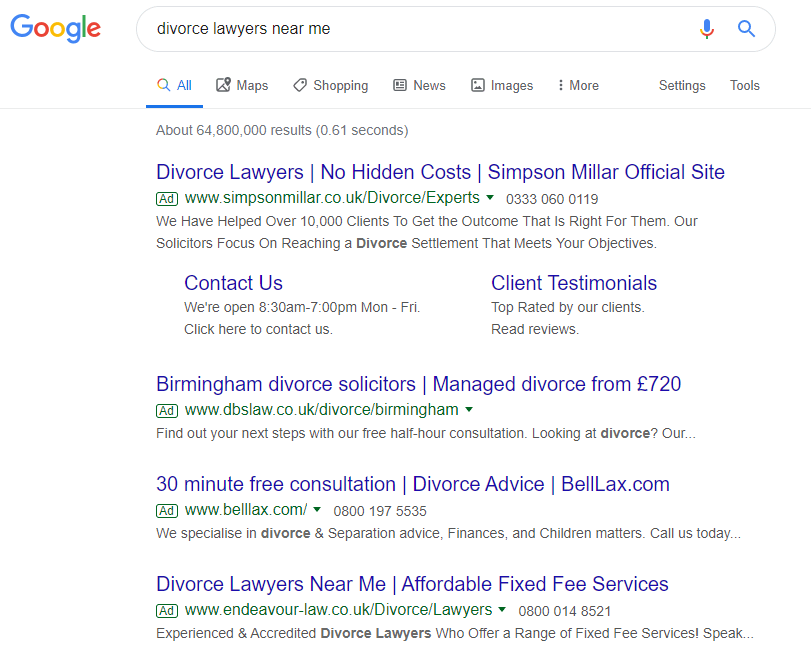Expand dropdown arrow beside dbslaw.co.uk URL

pos(469,410)
